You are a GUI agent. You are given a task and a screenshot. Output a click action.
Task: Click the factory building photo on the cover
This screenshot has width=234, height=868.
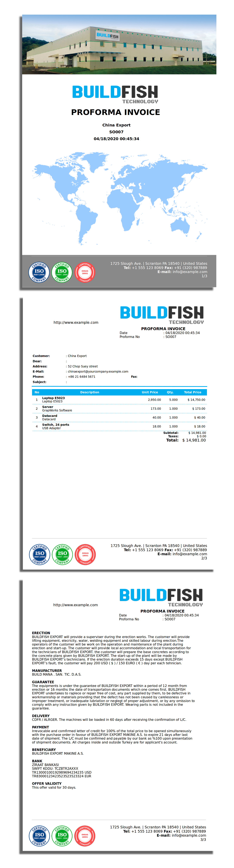click(119, 44)
